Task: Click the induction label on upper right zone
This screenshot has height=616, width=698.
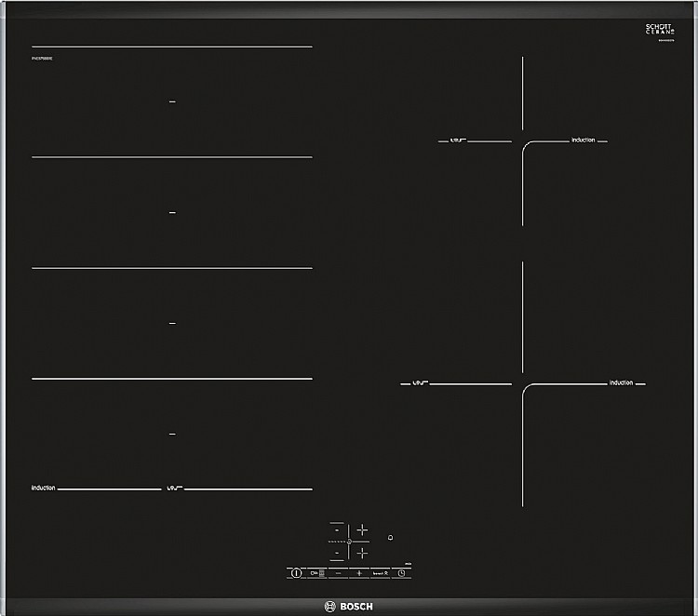Action: 584,140
